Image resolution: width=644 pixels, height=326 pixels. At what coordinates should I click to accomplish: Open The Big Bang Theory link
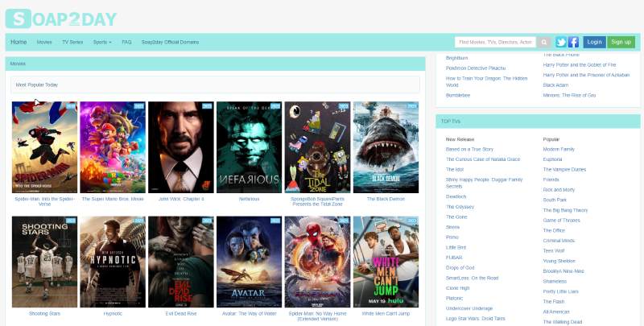point(565,210)
